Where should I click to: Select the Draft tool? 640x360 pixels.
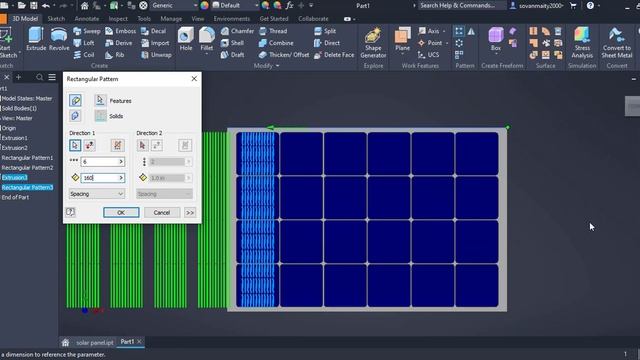[x=232, y=55]
